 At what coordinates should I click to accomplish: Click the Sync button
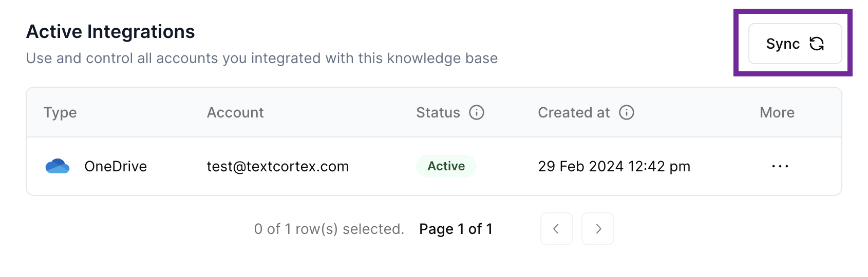tap(794, 44)
